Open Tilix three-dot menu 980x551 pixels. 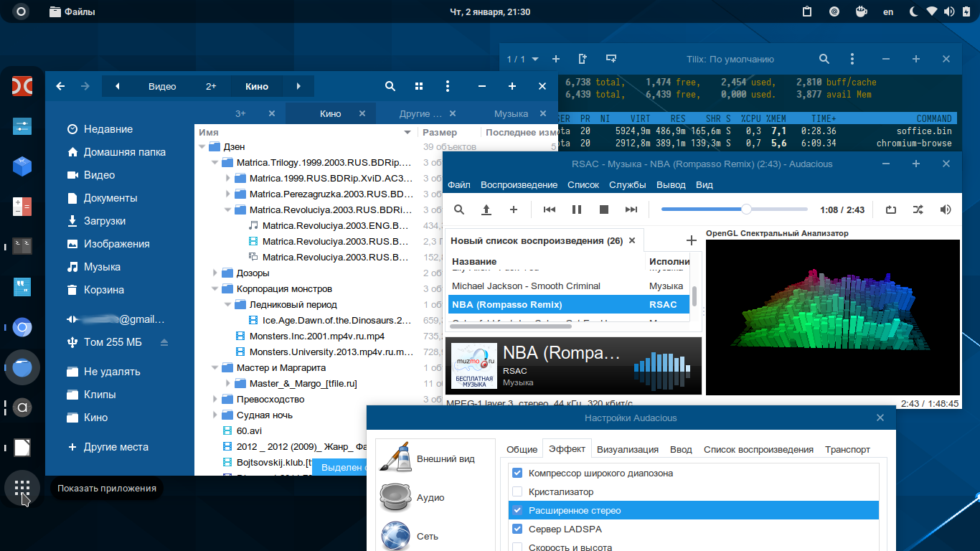852,59
